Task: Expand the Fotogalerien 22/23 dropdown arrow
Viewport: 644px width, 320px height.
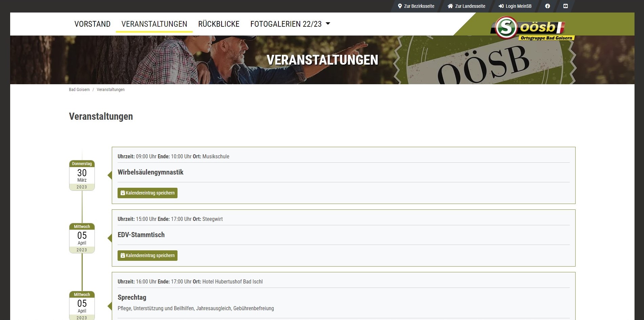Action: (328, 24)
